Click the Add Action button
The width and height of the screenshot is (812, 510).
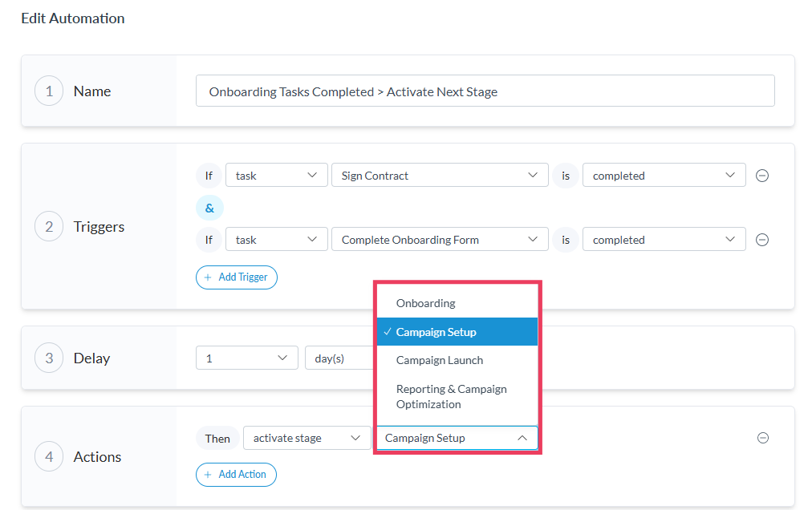pos(236,474)
